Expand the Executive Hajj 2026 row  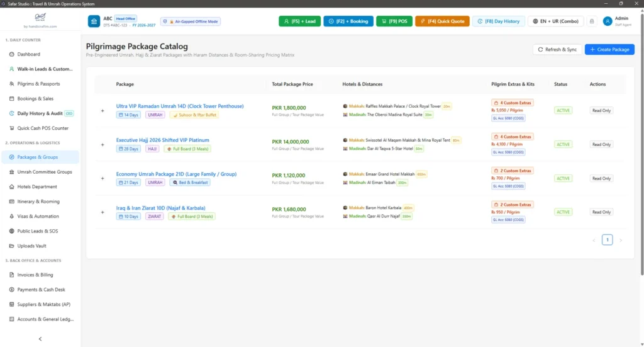(x=103, y=145)
